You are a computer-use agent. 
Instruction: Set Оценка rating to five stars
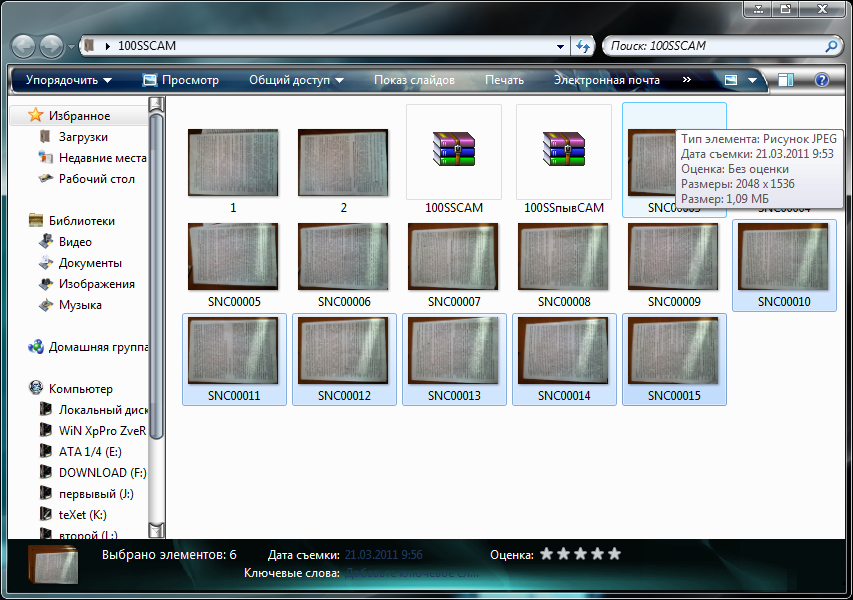click(615, 554)
